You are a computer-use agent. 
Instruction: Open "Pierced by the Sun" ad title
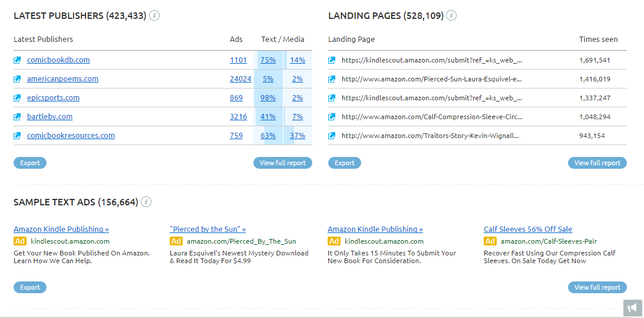(x=207, y=230)
